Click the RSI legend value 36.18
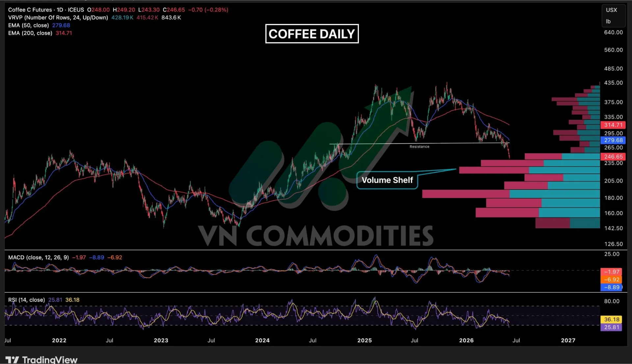632x364 pixels. click(72, 300)
